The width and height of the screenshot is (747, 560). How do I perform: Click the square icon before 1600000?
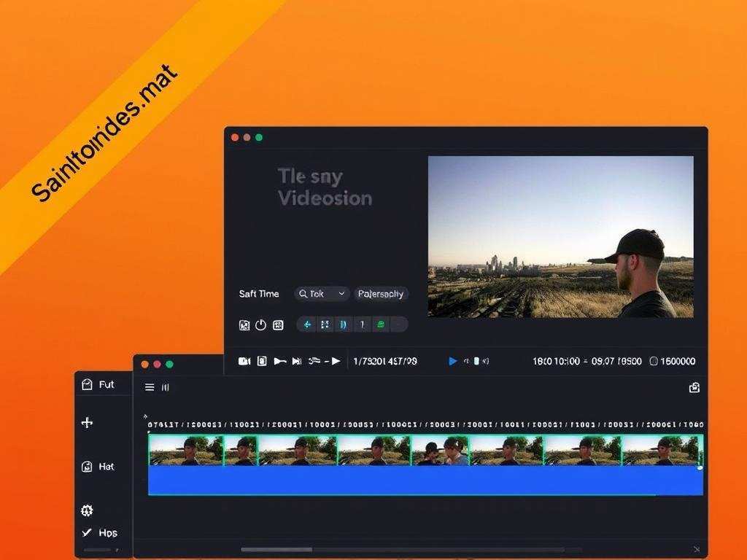pyautogui.click(x=654, y=362)
